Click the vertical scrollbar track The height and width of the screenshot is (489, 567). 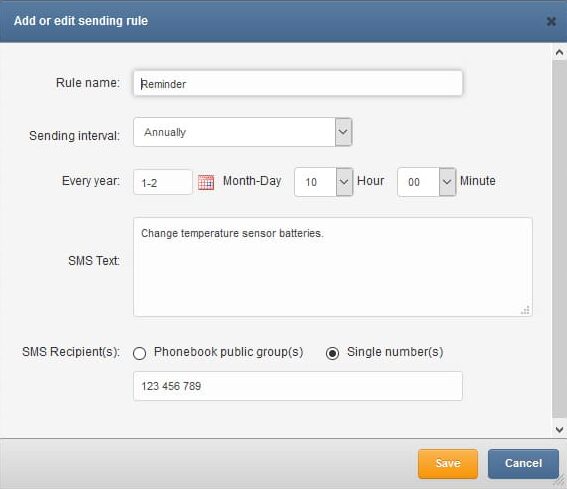point(559,239)
